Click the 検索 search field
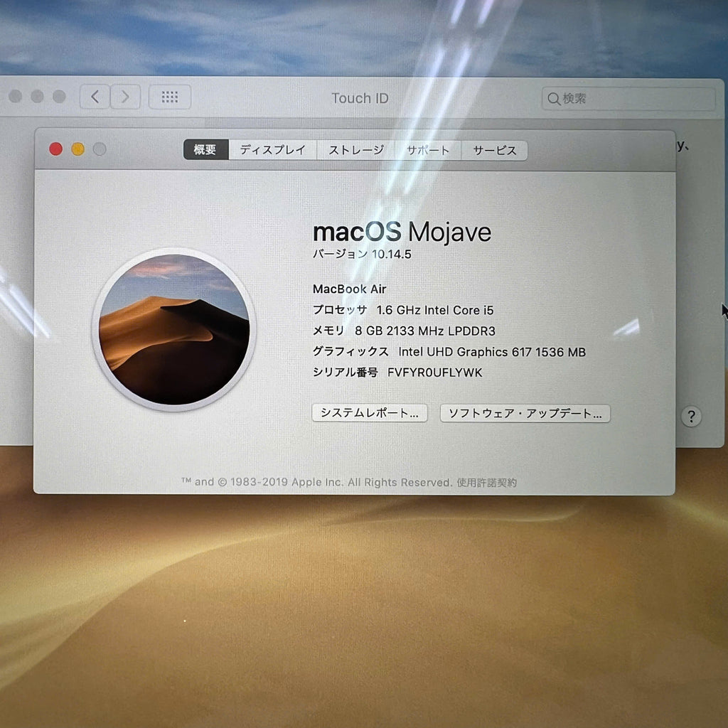728x728 pixels. pos(628,98)
